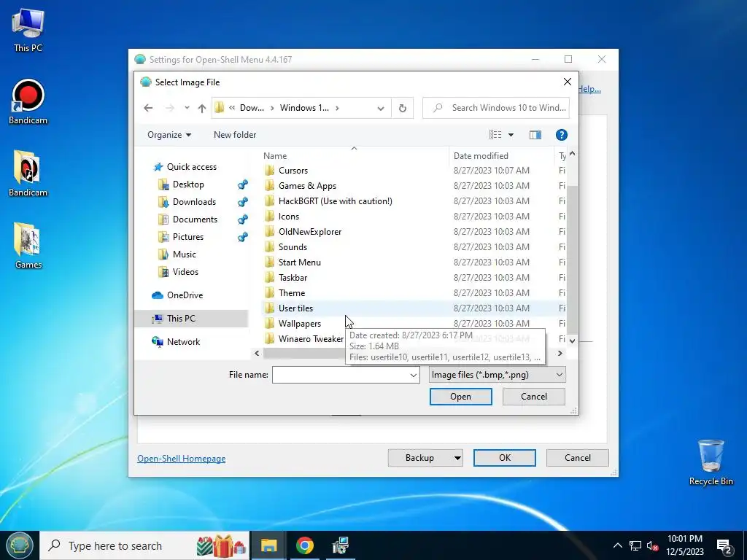Click Cancel in Open-Shell settings window

click(578, 458)
